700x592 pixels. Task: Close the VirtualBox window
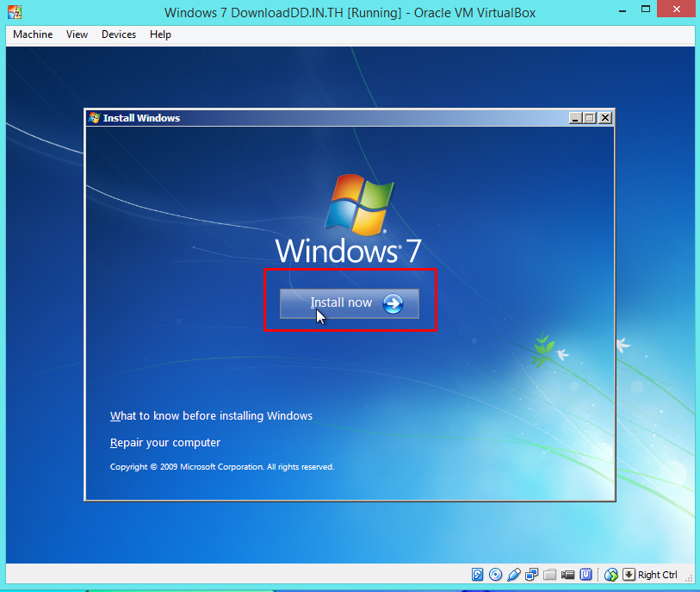click(677, 9)
